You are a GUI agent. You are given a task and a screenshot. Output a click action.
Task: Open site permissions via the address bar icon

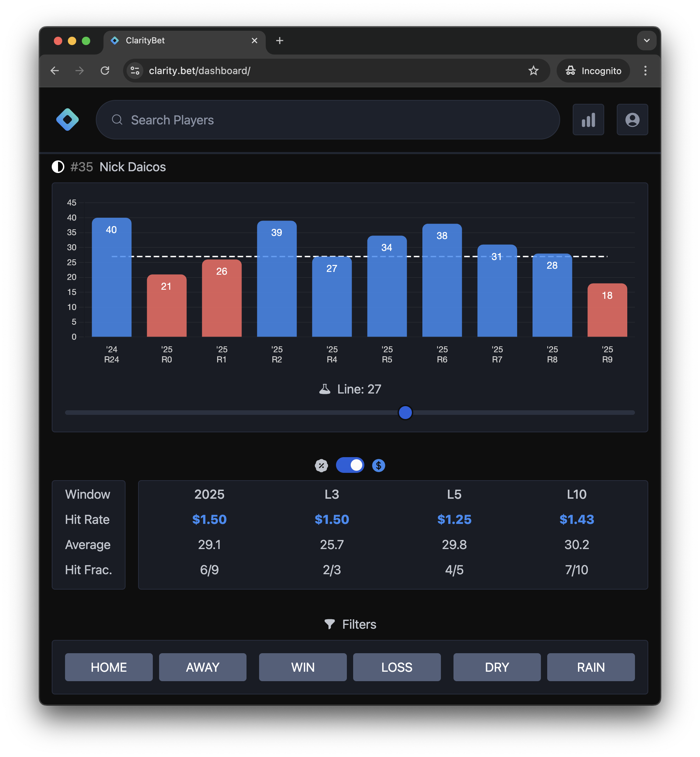click(135, 71)
